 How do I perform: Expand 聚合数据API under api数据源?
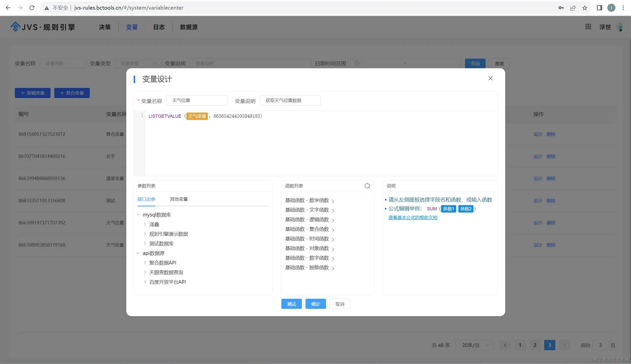point(145,263)
